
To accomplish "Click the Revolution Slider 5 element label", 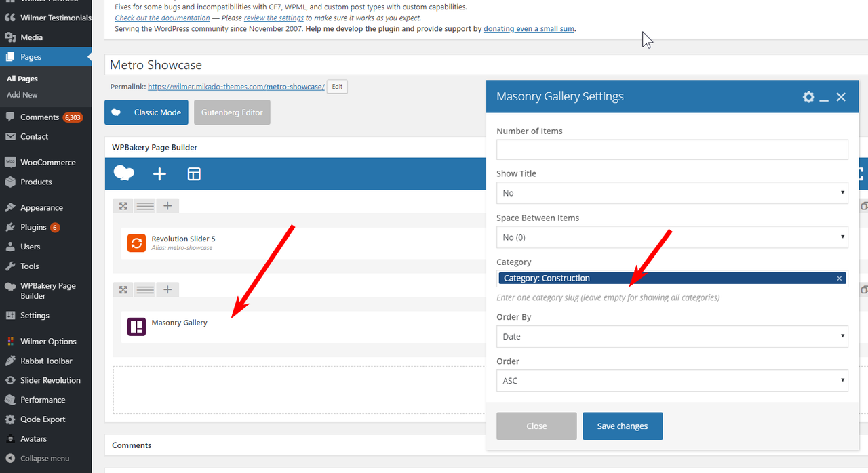I will tap(183, 239).
